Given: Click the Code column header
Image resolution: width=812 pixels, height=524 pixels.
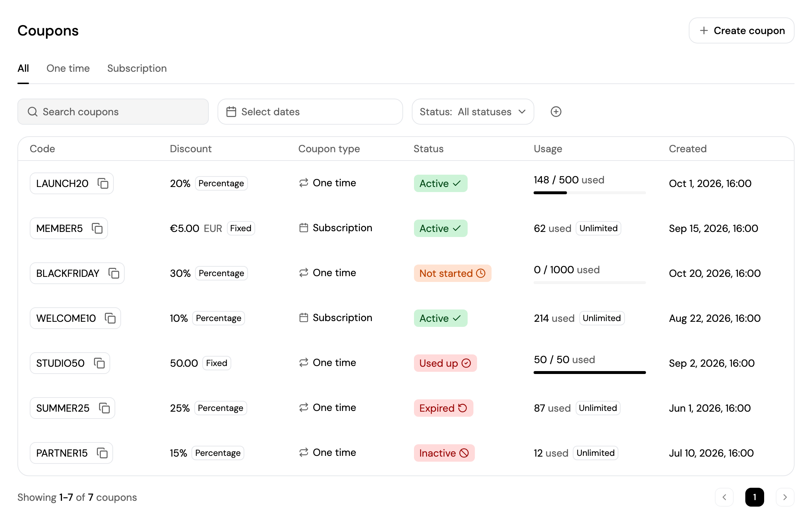Looking at the screenshot, I should (42, 149).
